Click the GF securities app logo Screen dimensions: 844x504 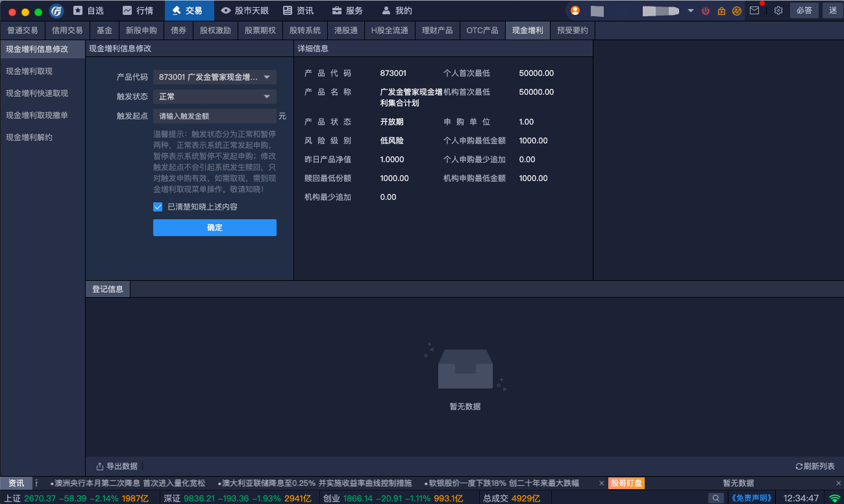click(56, 11)
